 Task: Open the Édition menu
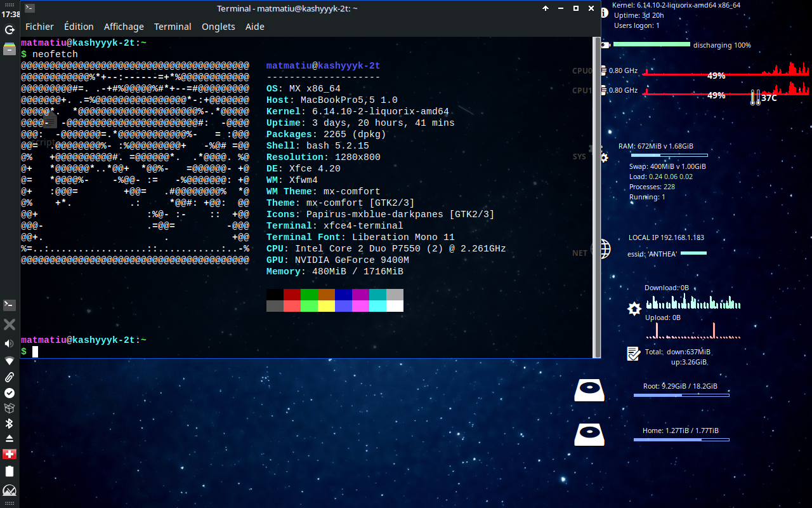click(x=79, y=27)
